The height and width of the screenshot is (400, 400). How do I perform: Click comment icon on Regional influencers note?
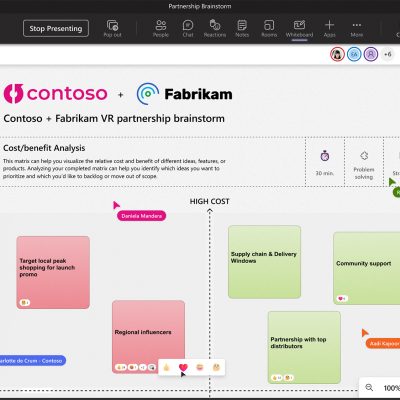pos(152,367)
